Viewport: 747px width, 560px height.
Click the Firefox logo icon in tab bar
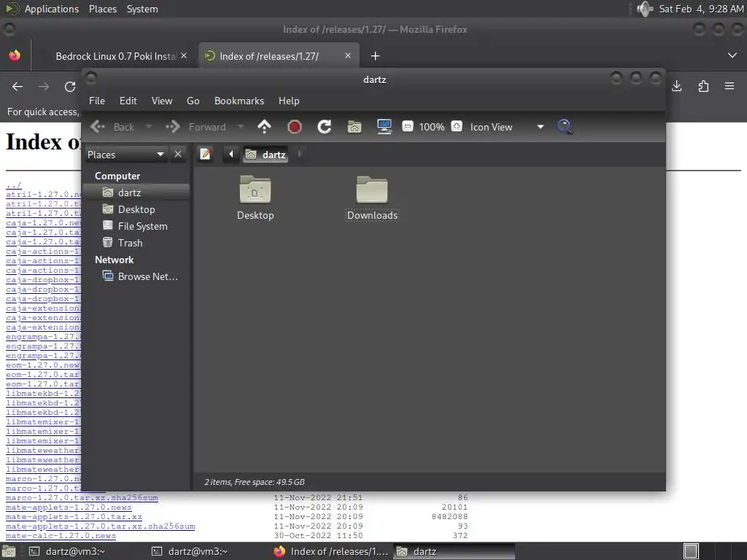pyautogui.click(x=15, y=55)
